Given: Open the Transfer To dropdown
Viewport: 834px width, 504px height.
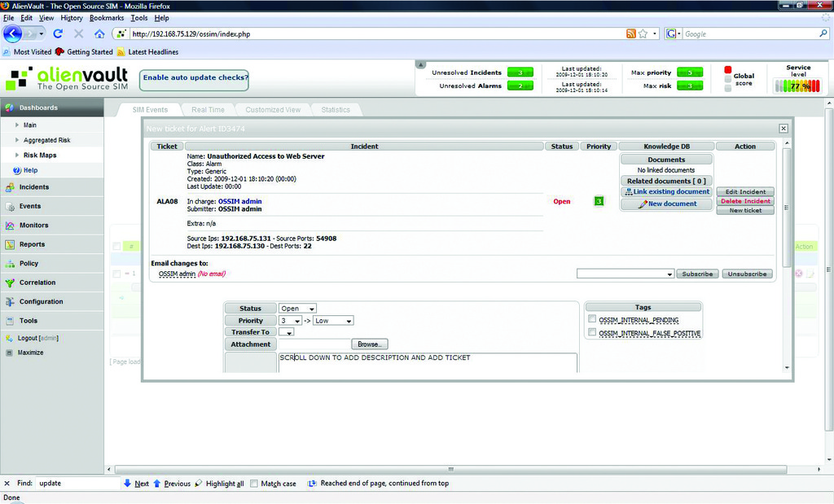Looking at the screenshot, I should [286, 332].
